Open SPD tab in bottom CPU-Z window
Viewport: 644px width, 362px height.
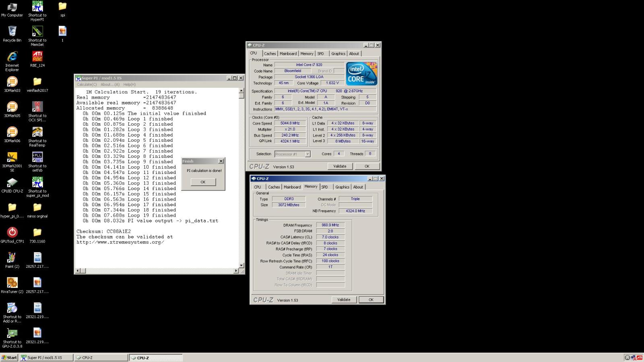(325, 187)
